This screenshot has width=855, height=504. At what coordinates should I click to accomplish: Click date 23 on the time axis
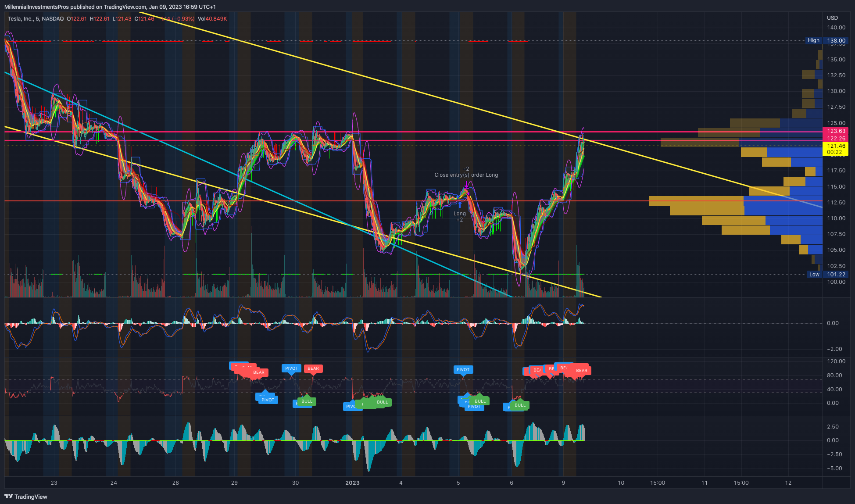(54, 483)
